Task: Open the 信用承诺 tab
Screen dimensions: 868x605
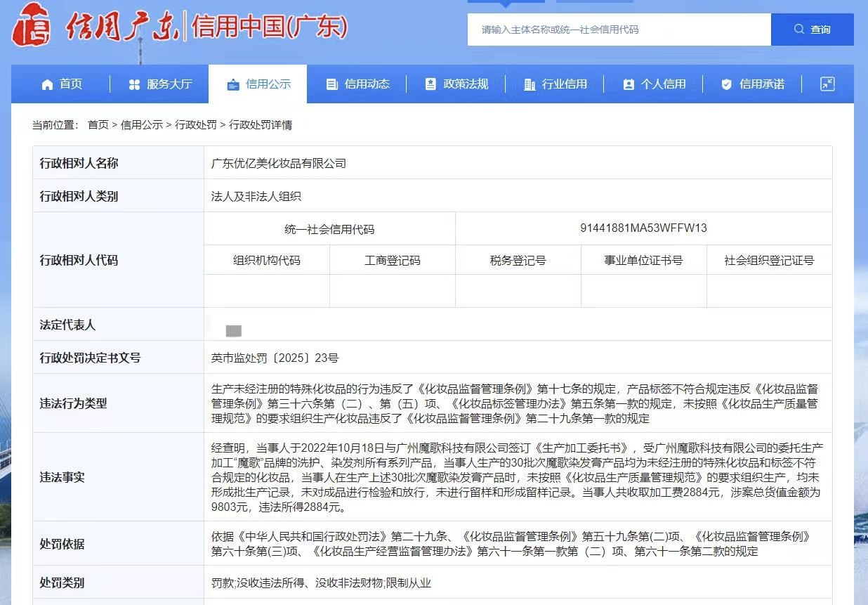Action: pyautogui.click(x=752, y=84)
